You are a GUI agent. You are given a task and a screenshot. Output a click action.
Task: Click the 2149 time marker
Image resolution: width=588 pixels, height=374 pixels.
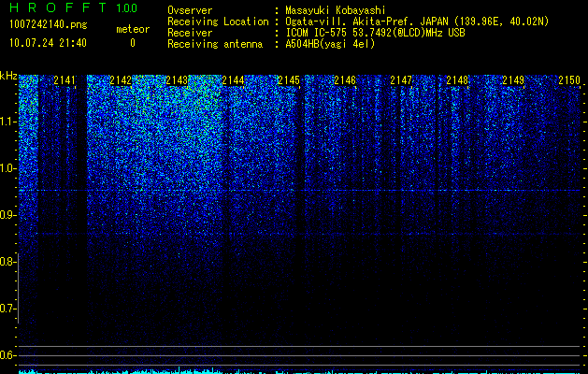coord(513,80)
